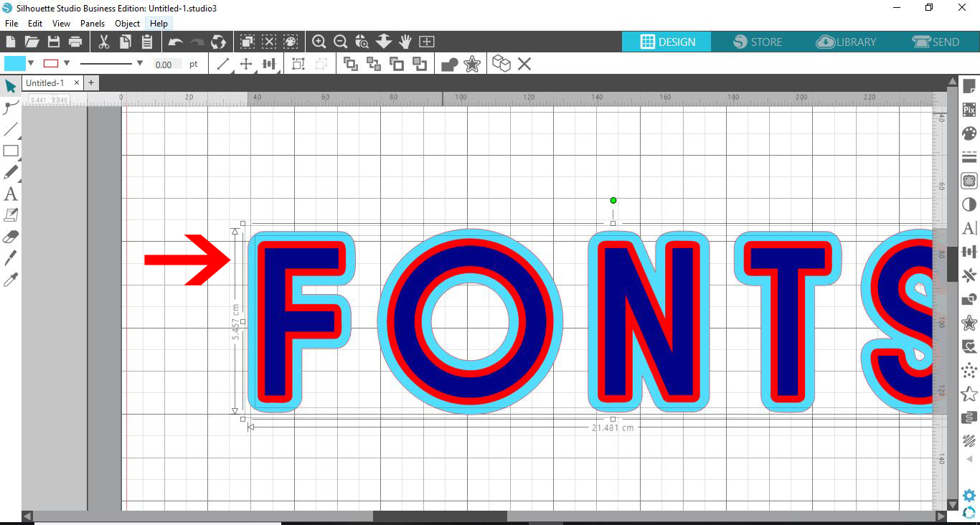Select the Draw Rectangle tool
Image resolution: width=980 pixels, height=525 pixels.
(11, 151)
